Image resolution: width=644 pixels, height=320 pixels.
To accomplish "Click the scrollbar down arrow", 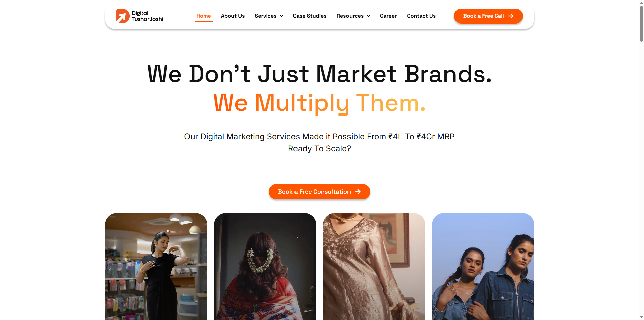I will click(641, 317).
